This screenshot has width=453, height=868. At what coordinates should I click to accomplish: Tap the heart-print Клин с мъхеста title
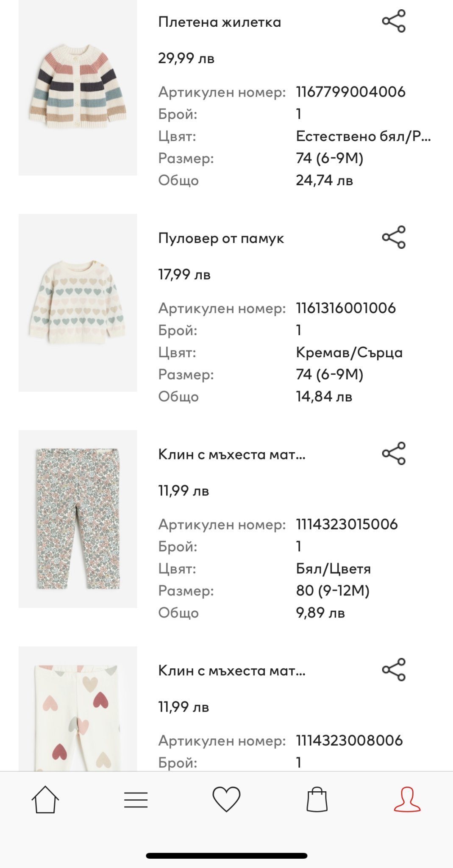(x=231, y=670)
